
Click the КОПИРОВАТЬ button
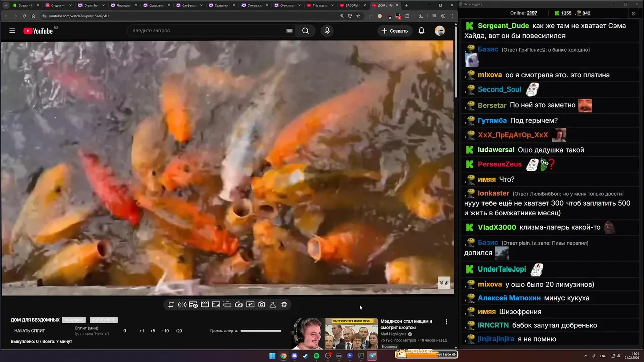click(103, 320)
